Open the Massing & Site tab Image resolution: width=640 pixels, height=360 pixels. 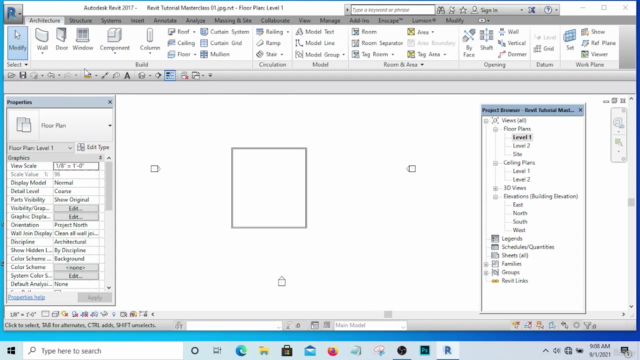pyautogui.click(x=233, y=20)
